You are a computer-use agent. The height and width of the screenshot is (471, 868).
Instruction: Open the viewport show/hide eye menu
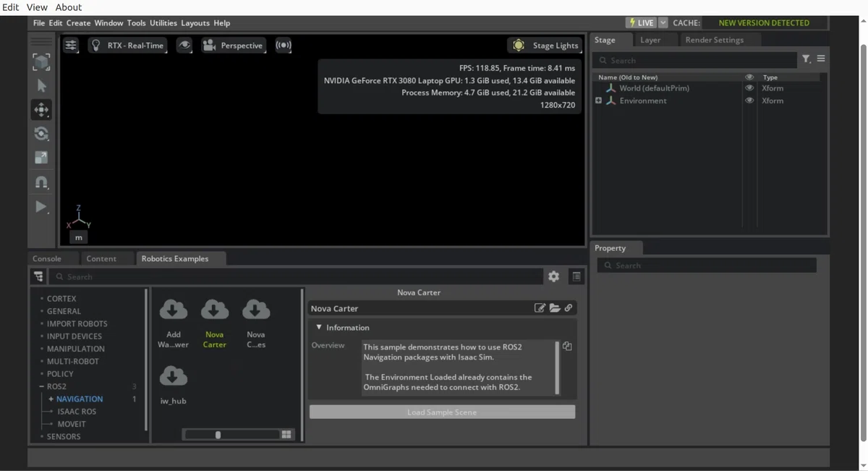click(185, 46)
